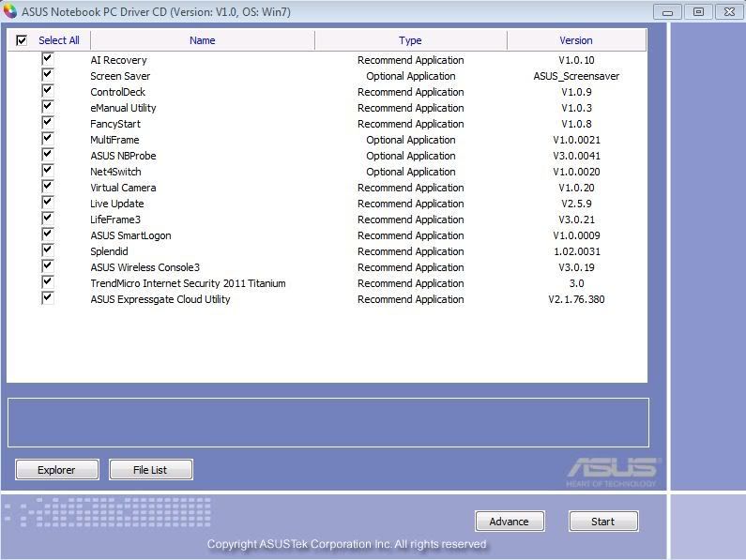
Task: Select TrendMicro Internet Security 2011 Titanium
Action: coord(188,283)
